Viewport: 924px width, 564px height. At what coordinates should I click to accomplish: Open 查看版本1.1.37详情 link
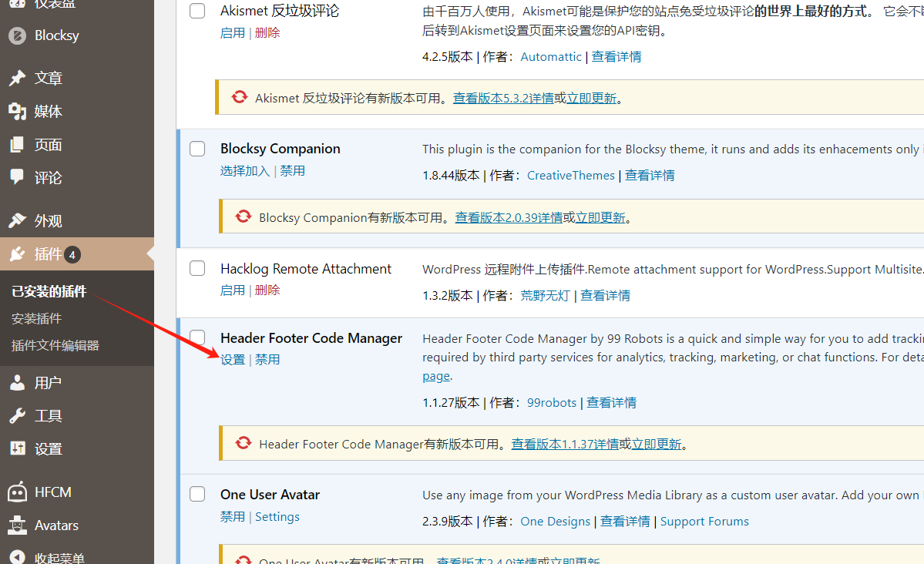(x=565, y=444)
